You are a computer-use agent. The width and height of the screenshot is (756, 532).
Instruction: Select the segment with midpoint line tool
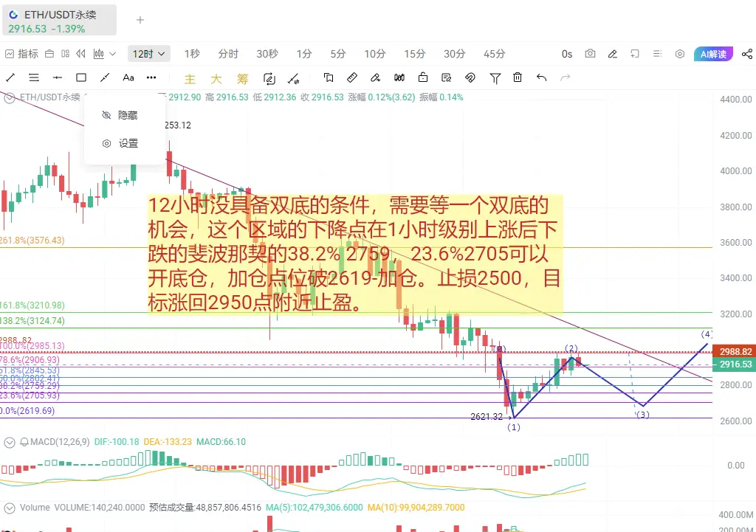(105, 77)
